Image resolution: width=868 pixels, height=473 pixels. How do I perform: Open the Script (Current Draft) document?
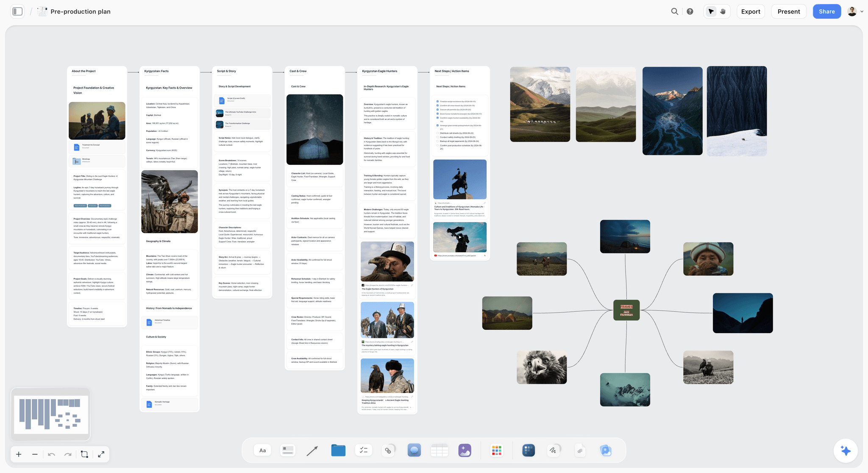pos(242,100)
